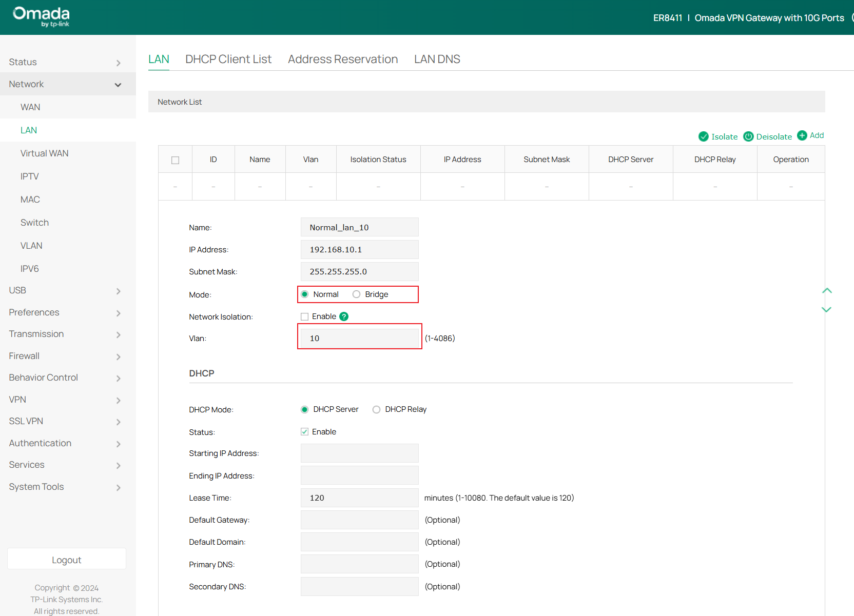Uncheck the DHCP Status Enable box
Screen dimensions: 854x616
click(304, 431)
